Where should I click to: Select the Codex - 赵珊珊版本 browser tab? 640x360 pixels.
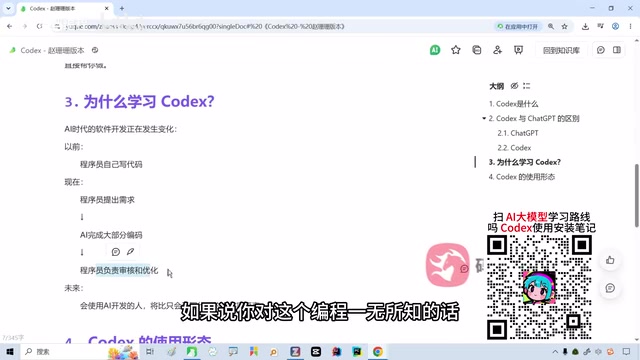tap(65, 9)
